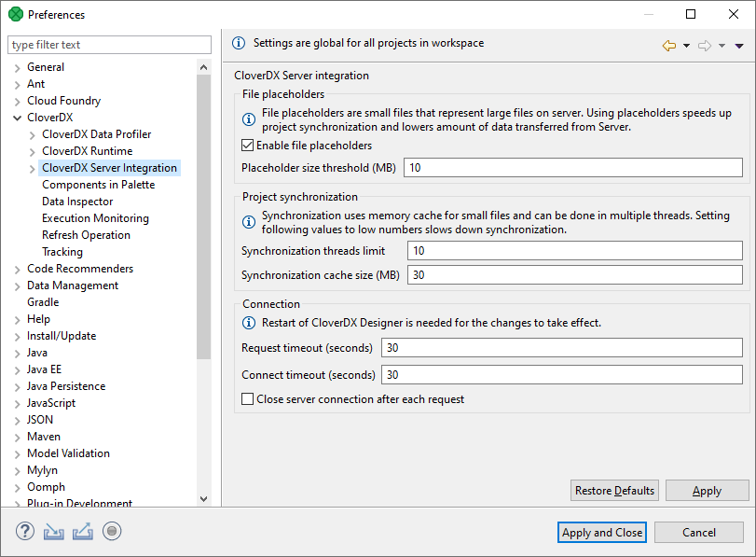Uncheck Enable file placeholders
This screenshot has width=756, height=557.
tap(248, 145)
